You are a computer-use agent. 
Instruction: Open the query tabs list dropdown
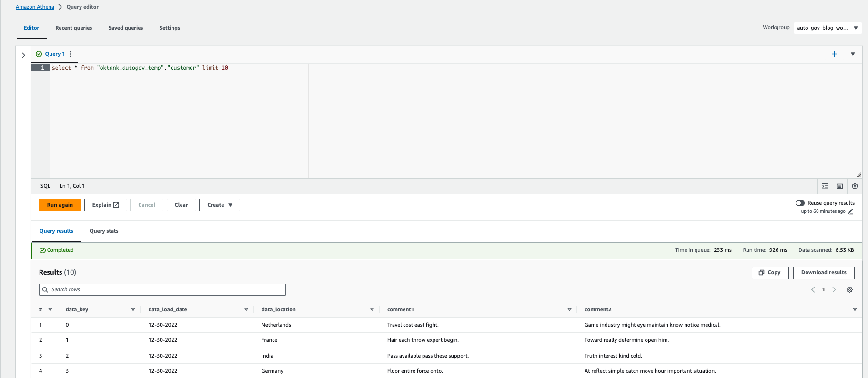tap(853, 54)
